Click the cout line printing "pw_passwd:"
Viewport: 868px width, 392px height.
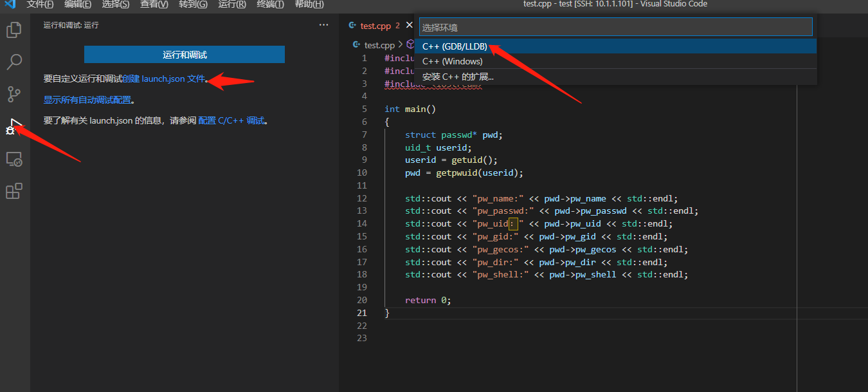pos(552,211)
